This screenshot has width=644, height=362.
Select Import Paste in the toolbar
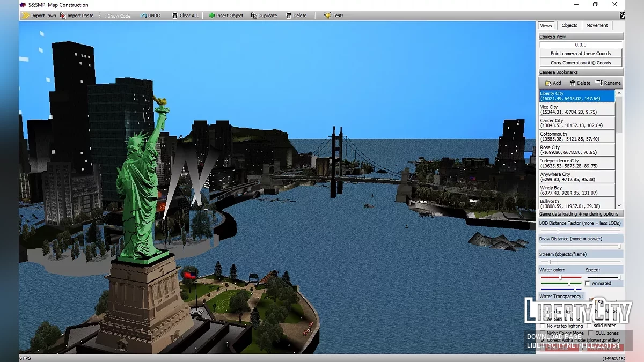tap(77, 16)
